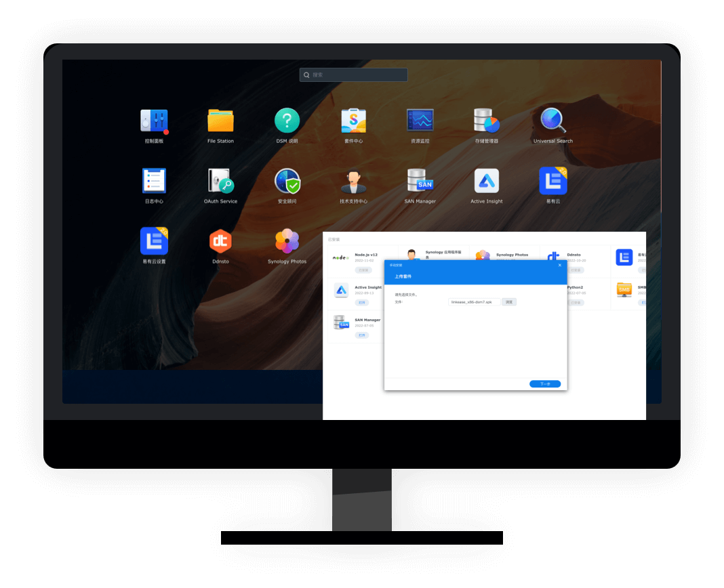This screenshot has height=588, width=724.
Task: Open 安全顾问 security advisor
Action: [x=287, y=182]
